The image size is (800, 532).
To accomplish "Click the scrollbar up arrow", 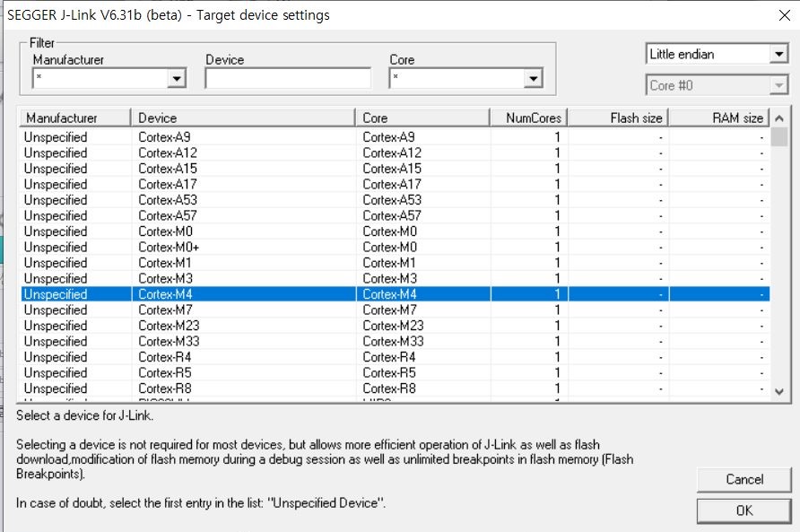I will [x=779, y=118].
